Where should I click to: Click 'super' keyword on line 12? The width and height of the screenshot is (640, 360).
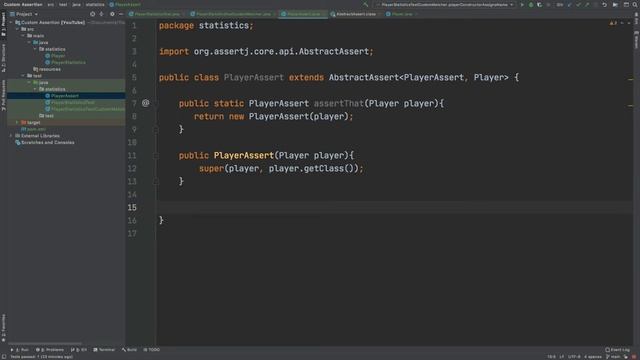tap(211, 169)
